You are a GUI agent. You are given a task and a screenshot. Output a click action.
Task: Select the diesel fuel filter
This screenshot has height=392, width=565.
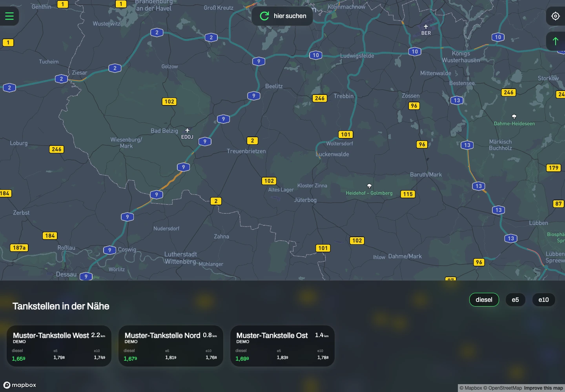[x=484, y=300]
